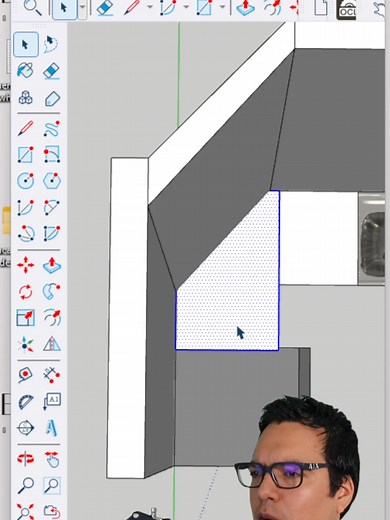Select the arrow Select tool in left toolbar
This screenshot has width=390, height=520.
[26, 44]
